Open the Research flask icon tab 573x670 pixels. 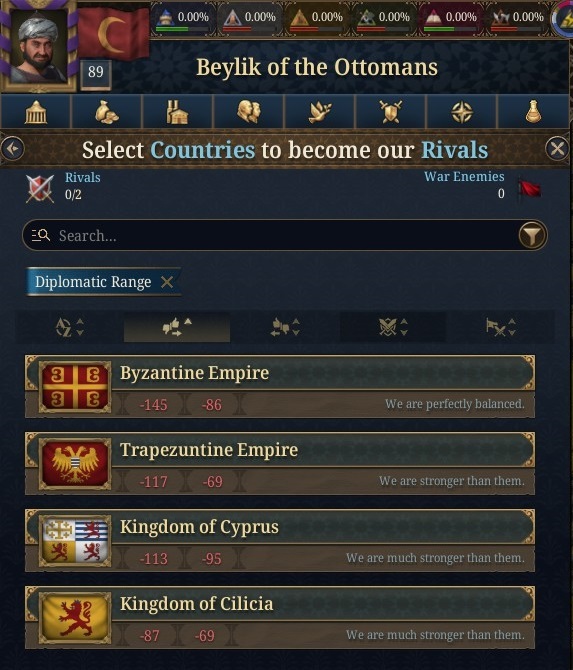[x=533, y=112]
